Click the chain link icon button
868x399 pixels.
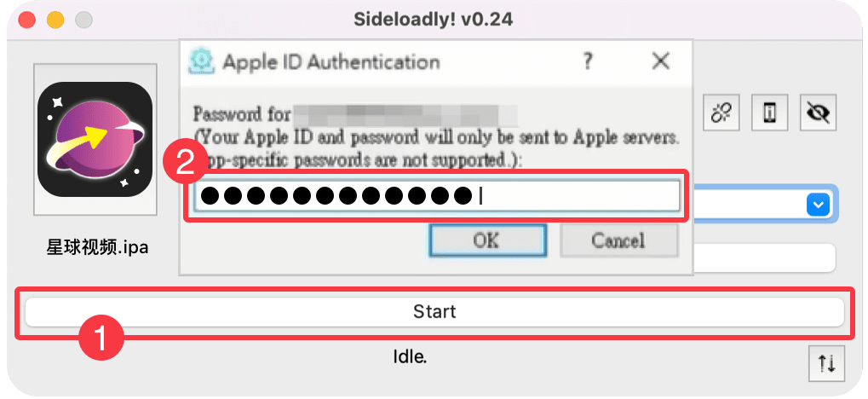click(x=721, y=113)
